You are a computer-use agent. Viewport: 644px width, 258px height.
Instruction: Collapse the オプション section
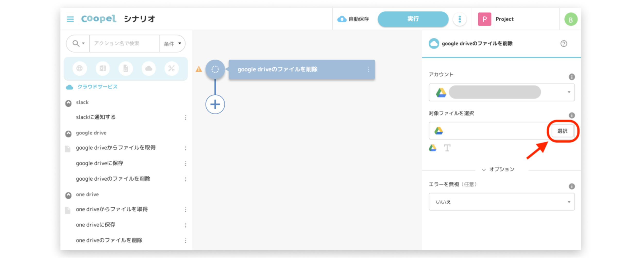[x=498, y=170]
